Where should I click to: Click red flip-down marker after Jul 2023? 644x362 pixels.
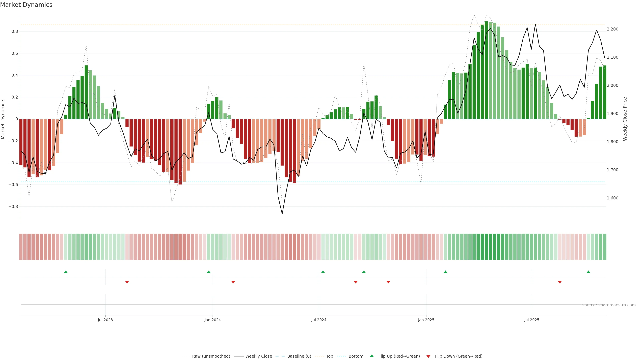pos(127,282)
